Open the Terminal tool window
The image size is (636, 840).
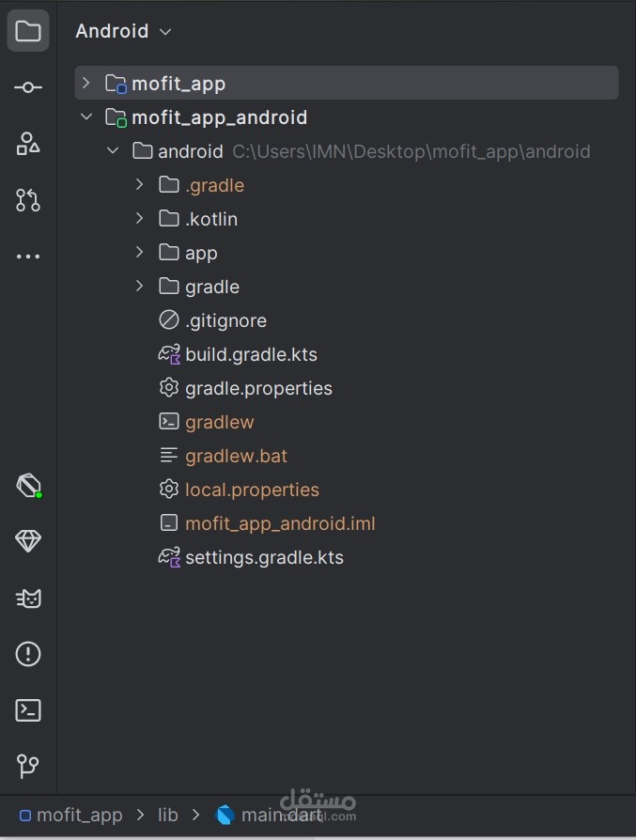pyautogui.click(x=28, y=710)
